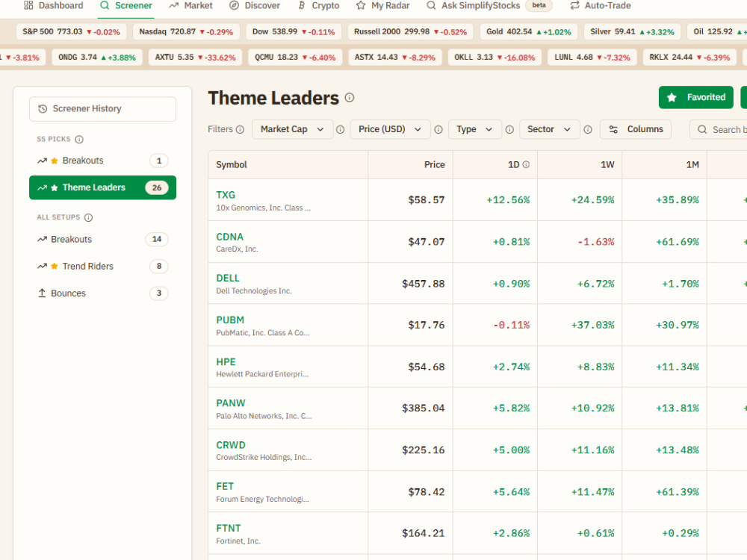Click the S&P 500 ticker chip
The height and width of the screenshot is (560, 747).
coord(71,32)
